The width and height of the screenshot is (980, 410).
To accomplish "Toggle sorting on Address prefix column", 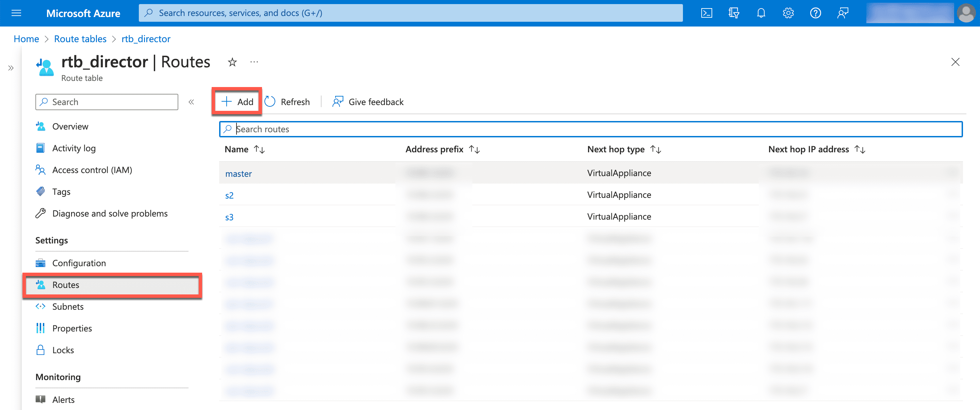I will pos(474,149).
